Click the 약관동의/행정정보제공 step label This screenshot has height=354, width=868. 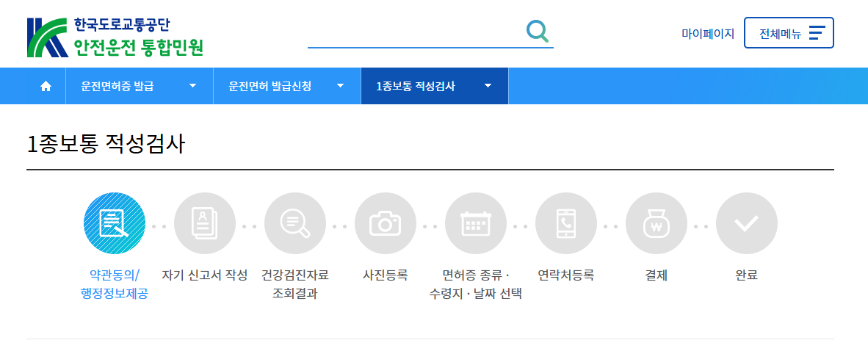pyautogui.click(x=115, y=284)
